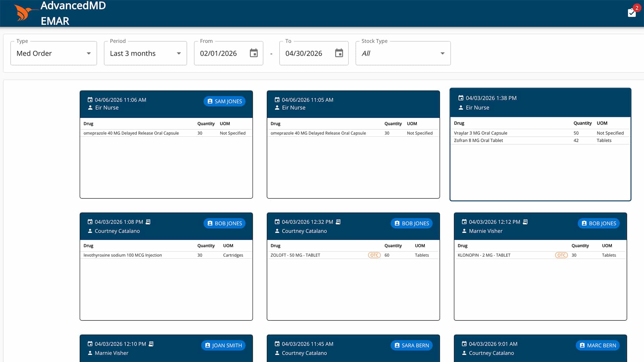The image size is (644, 362).
Task: Open the tasks checklist notification icon
Action: [632, 12]
